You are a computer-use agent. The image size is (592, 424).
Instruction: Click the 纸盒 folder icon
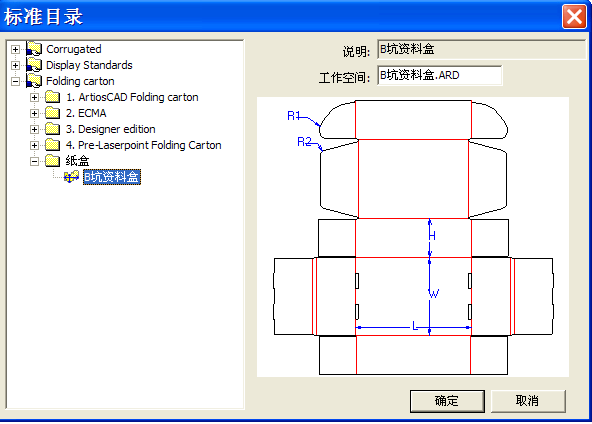(x=52, y=161)
